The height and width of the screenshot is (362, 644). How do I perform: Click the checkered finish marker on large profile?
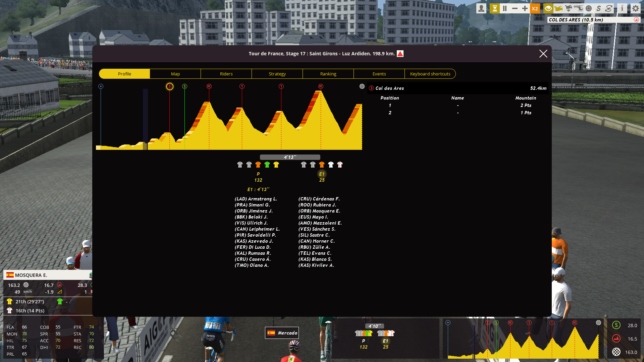coord(362,86)
